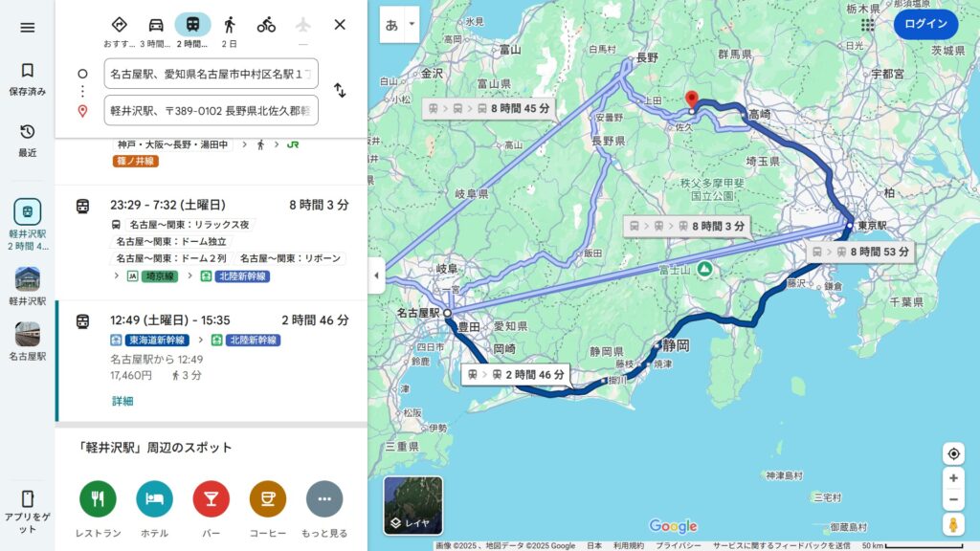
Task: Click the ログイン login button
Action: [x=925, y=24]
